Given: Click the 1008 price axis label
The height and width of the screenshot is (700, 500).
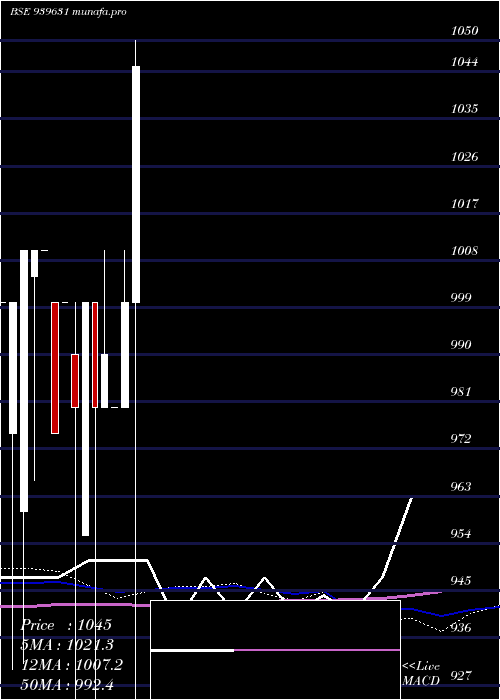Looking at the screenshot, I should (464, 251).
